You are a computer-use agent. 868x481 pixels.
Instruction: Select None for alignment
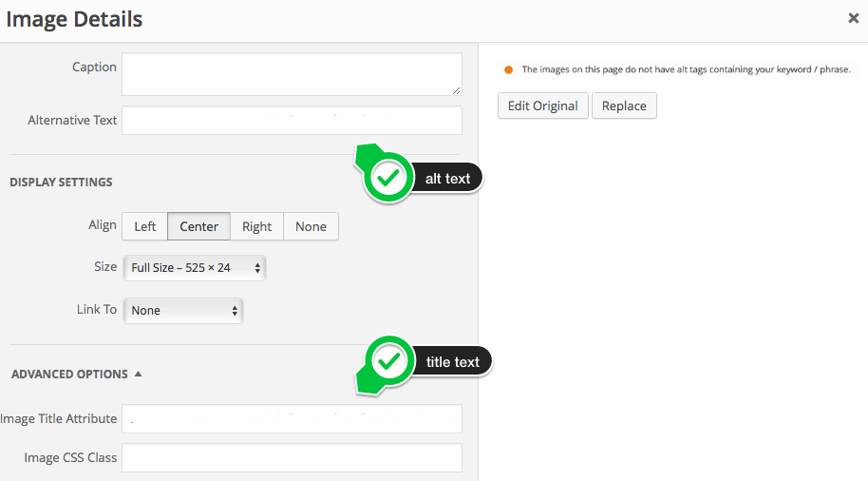311,226
